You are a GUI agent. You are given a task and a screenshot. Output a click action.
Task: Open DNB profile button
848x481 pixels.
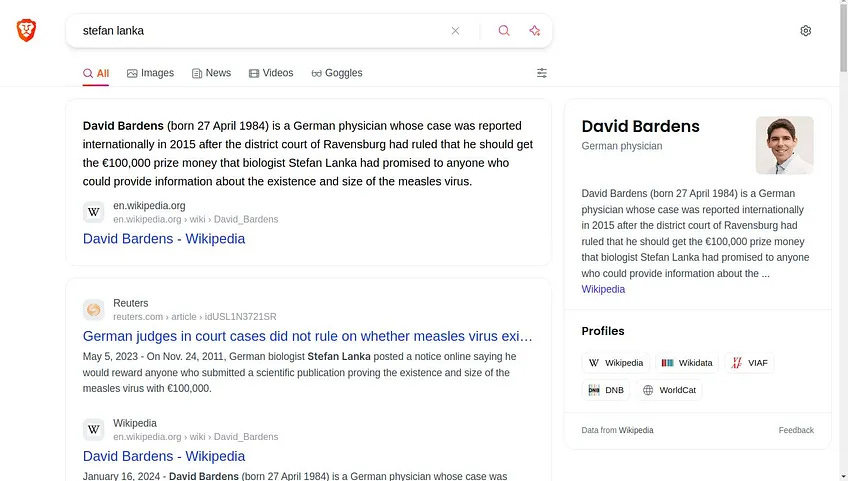tap(606, 390)
